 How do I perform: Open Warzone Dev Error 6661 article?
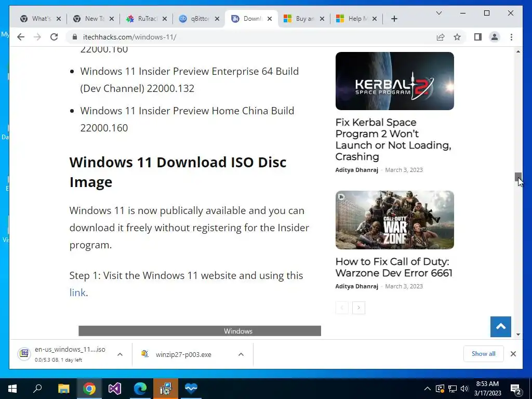point(394,267)
